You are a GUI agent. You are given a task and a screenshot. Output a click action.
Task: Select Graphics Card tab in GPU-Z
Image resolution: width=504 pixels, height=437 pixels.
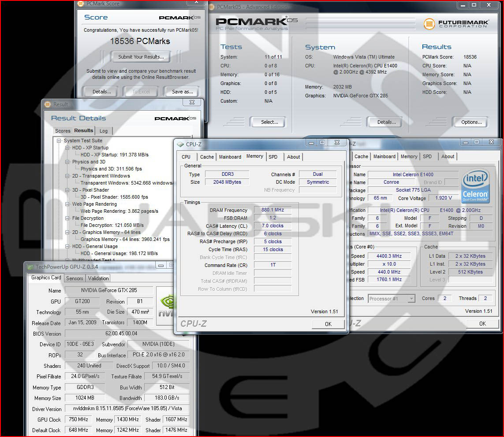pos(46,278)
